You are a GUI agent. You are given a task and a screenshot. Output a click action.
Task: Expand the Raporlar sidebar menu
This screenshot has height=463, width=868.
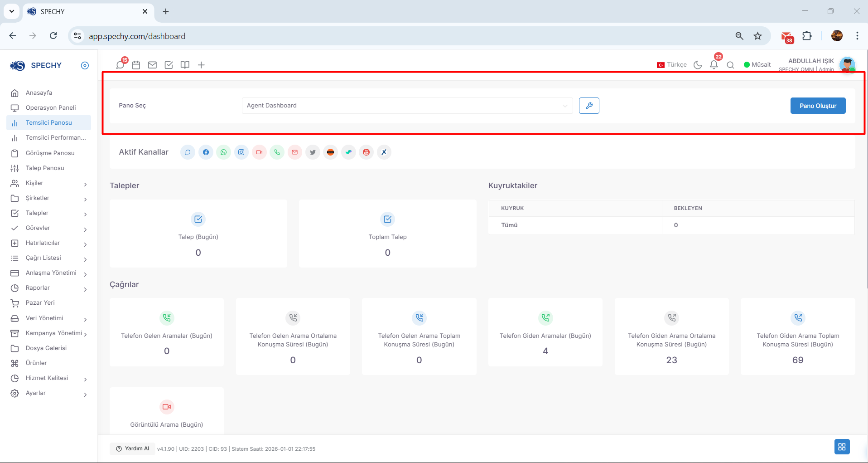coord(49,288)
